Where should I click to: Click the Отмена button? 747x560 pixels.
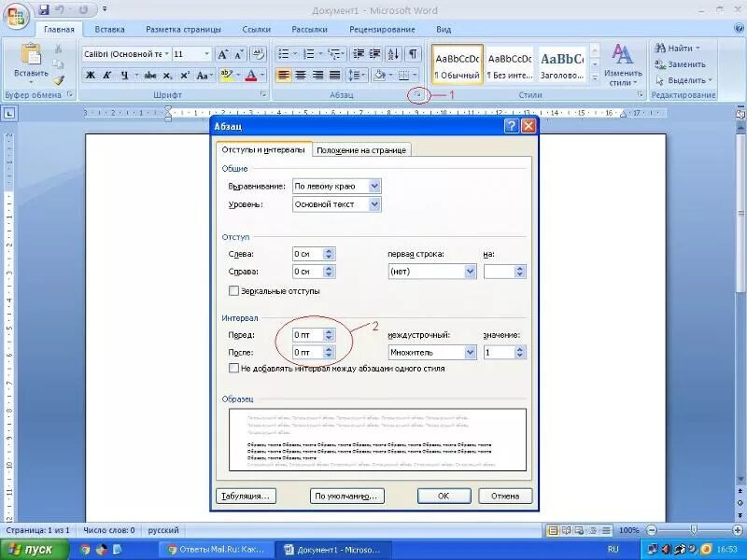pos(505,496)
